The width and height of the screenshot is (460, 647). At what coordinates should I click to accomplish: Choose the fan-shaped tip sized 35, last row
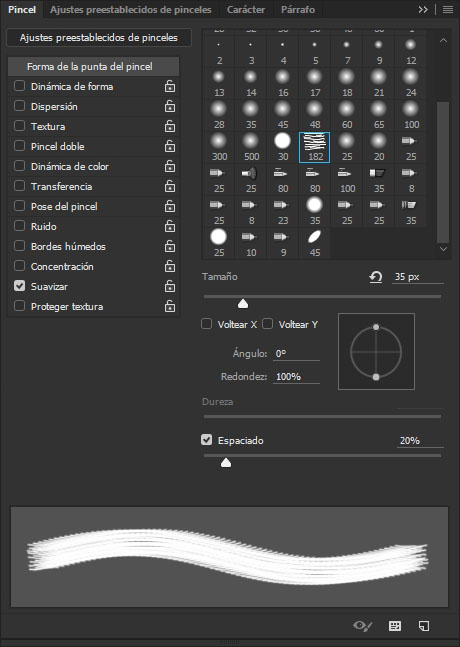pos(410,211)
